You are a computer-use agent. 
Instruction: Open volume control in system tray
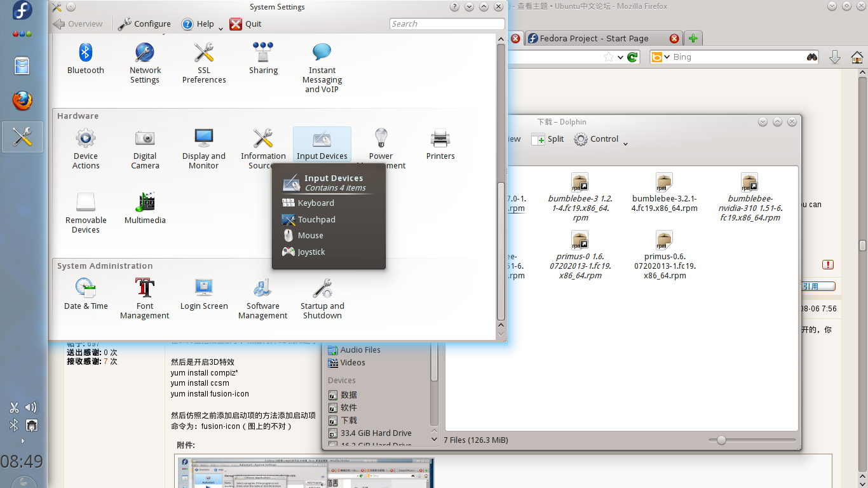[31, 407]
